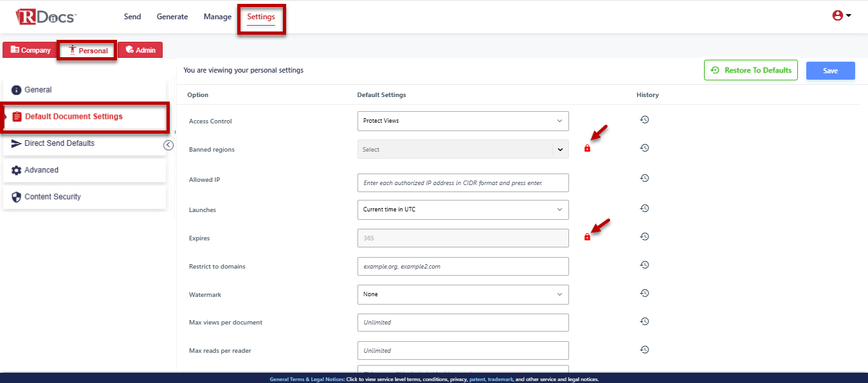Switch to the Admin settings tab
Image resolution: width=868 pixels, height=383 pixels.
pyautogui.click(x=140, y=50)
